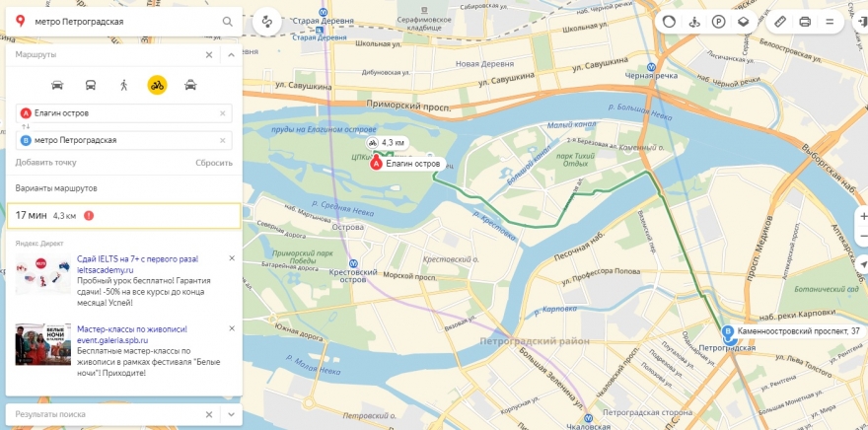The height and width of the screenshot is (430, 868).
Task: Click the Добавить точку link
Action: tap(46, 163)
